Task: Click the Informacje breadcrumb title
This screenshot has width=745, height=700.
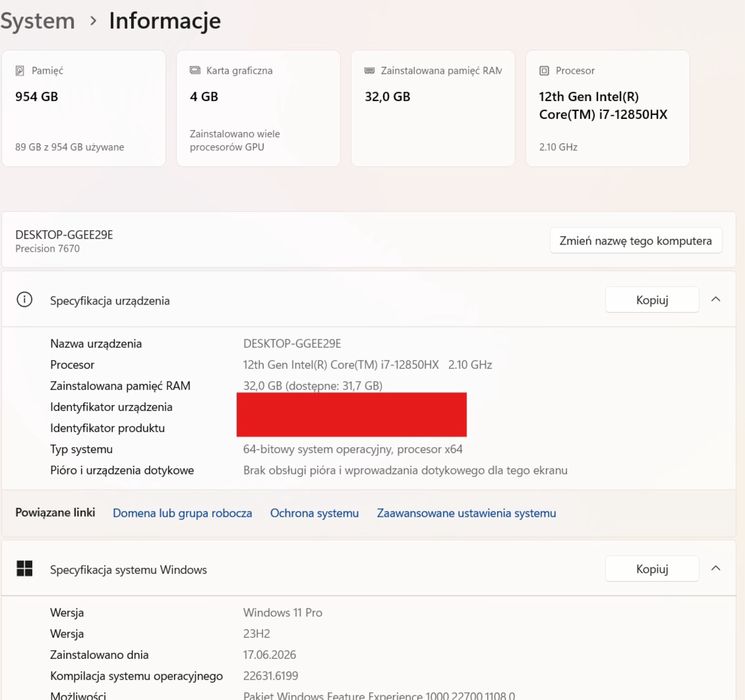Action: (165, 21)
